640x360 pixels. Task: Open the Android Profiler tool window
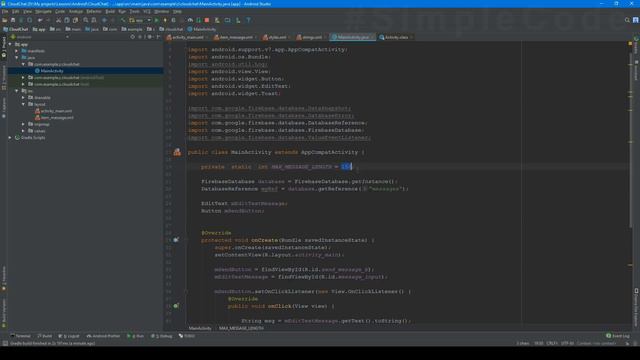pos(103,336)
